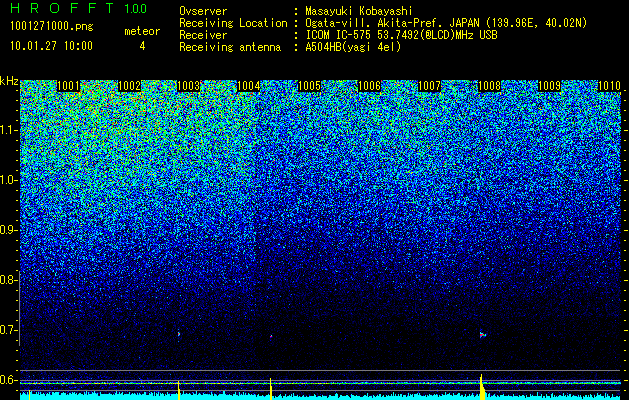Click the 1008 time marker
This screenshot has width=629, height=400.
[489, 86]
